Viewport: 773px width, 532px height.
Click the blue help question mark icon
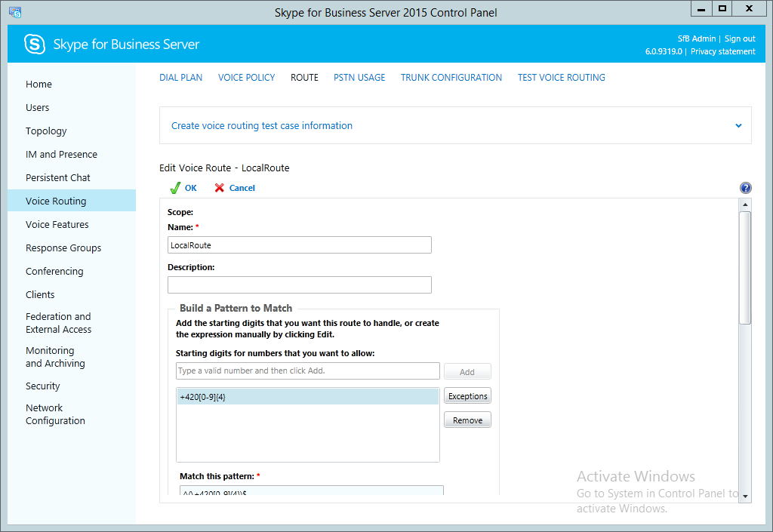point(745,188)
